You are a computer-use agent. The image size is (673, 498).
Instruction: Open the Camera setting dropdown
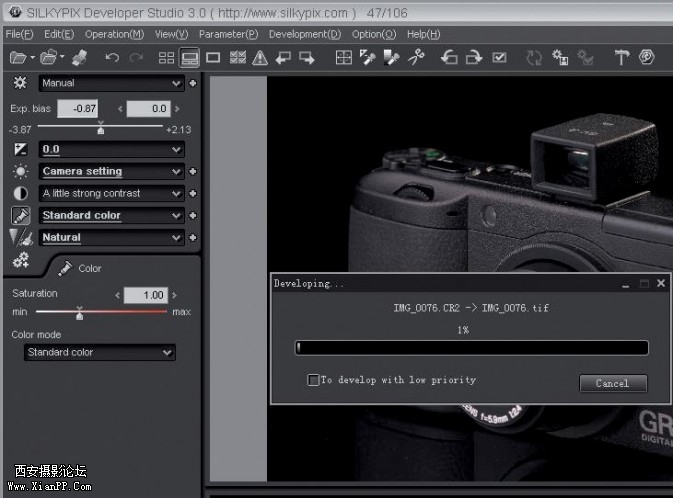click(x=112, y=171)
